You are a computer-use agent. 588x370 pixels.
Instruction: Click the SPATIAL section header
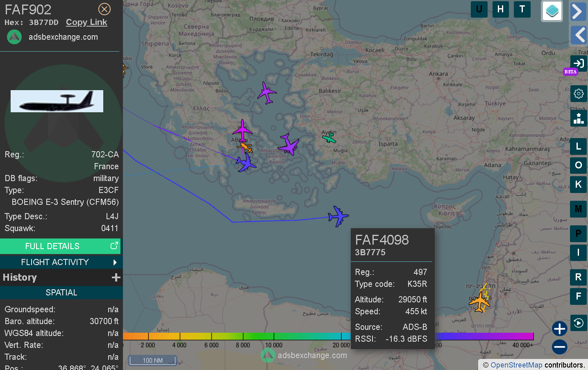(61, 293)
